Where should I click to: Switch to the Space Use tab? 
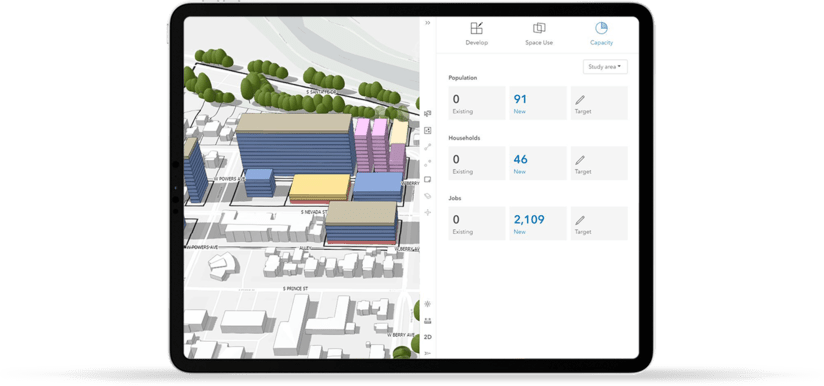539,34
